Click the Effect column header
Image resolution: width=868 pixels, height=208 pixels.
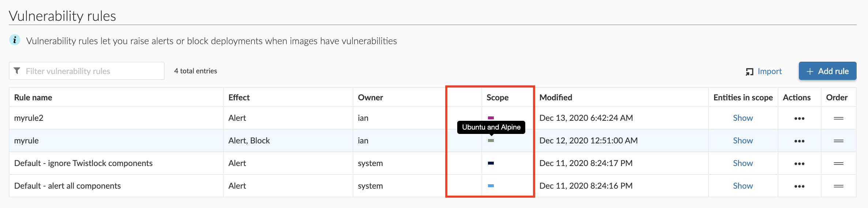[x=239, y=97]
